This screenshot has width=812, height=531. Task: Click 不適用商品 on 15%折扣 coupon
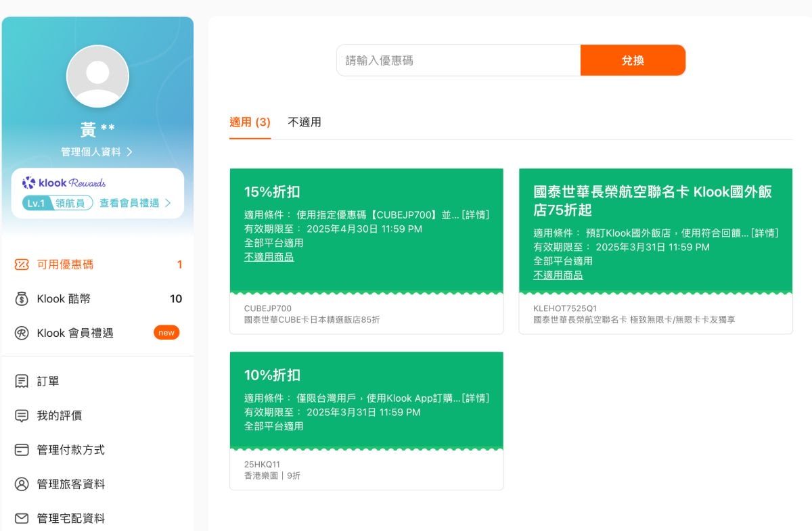point(269,257)
